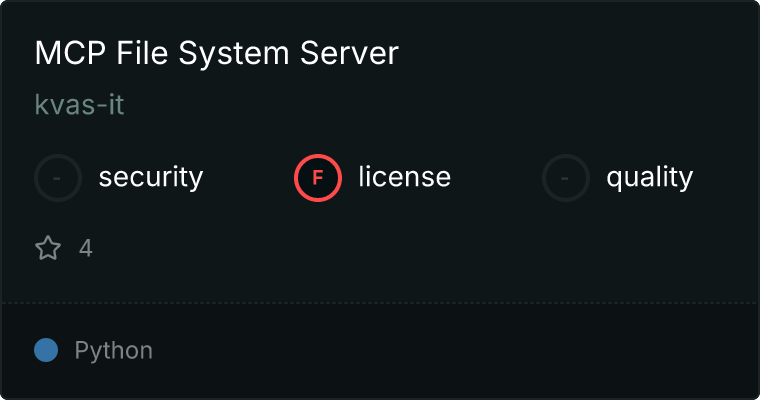Click the security label text

click(x=151, y=178)
